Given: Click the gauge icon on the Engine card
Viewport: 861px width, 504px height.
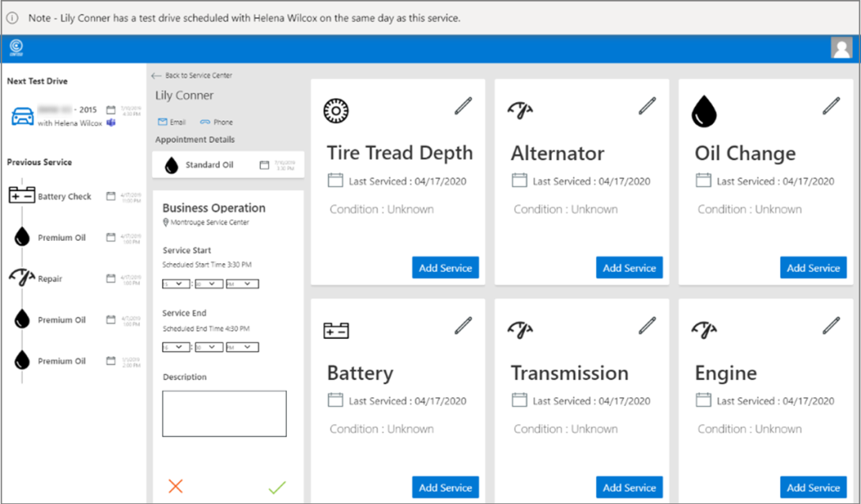Looking at the screenshot, I should coord(704,329).
